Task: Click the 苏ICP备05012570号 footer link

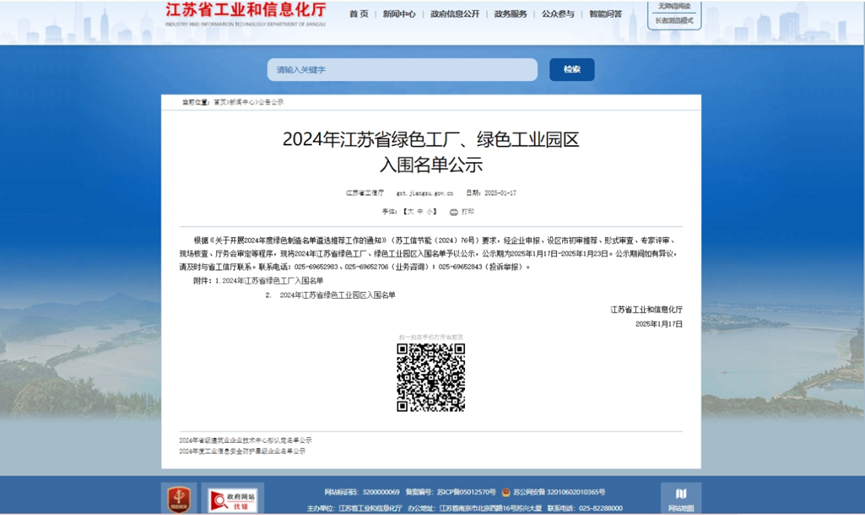Action: tap(466, 492)
